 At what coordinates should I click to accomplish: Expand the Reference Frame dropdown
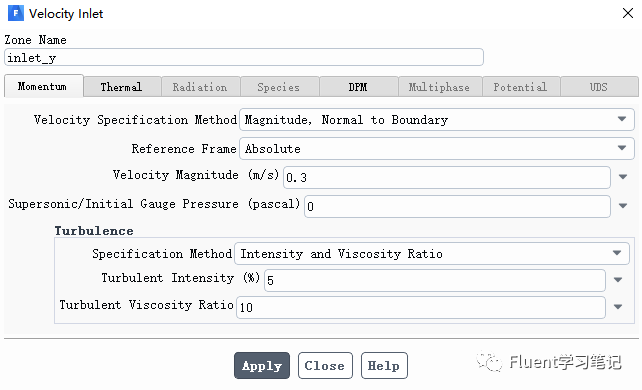(436, 149)
